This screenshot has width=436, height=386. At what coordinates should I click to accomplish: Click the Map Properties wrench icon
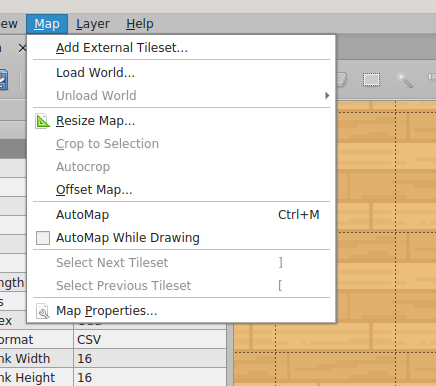coord(43,311)
